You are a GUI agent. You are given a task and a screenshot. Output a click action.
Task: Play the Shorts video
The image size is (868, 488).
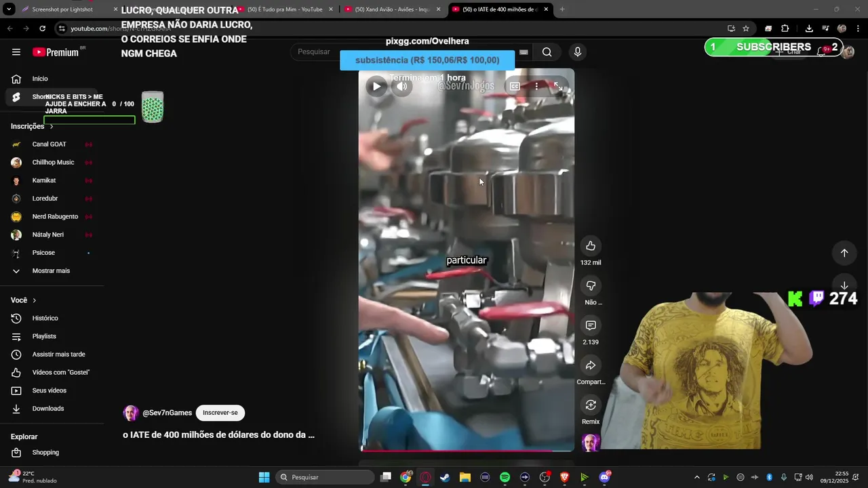[376, 86]
